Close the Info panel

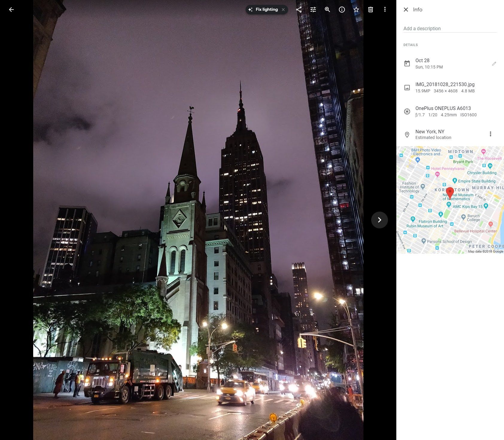click(x=406, y=9)
